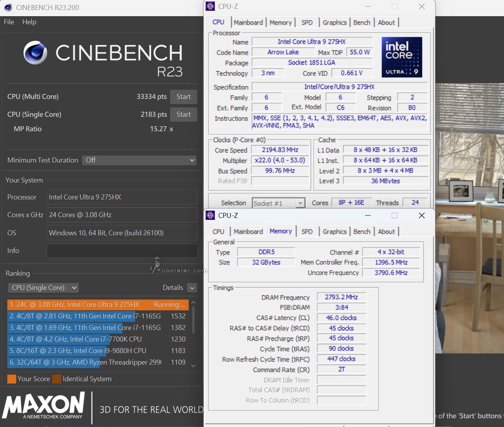Image resolution: width=504 pixels, height=427 pixels.
Task: Click the ranking list scrollbar
Action: [x=193, y=320]
